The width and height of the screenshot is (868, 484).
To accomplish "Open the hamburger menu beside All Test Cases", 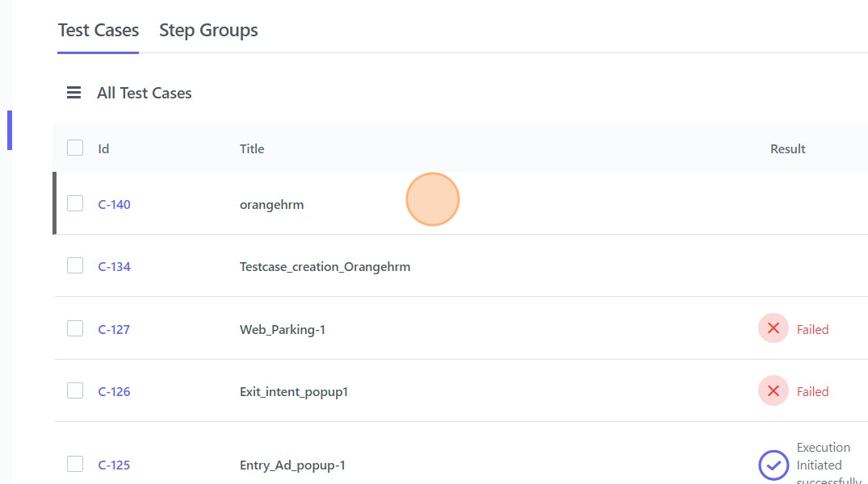I will [73, 93].
